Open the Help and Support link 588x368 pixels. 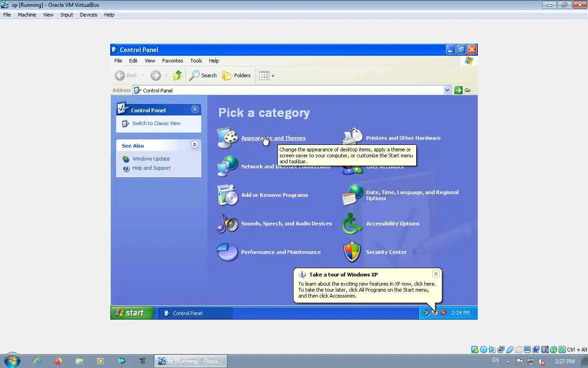click(x=151, y=168)
